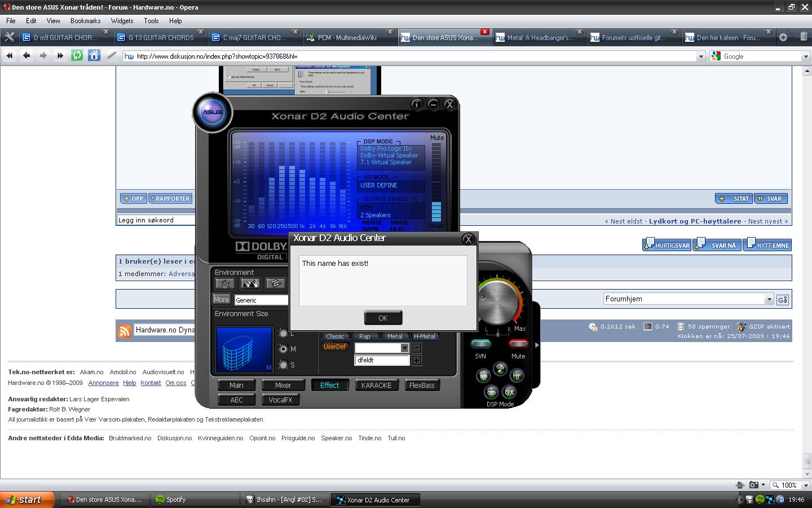Toggle the red Mute switch
The width and height of the screenshot is (812, 508).
click(518, 344)
